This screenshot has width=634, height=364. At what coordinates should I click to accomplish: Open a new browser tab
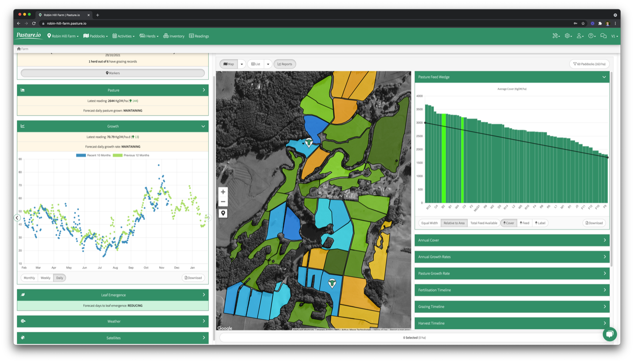click(x=98, y=15)
